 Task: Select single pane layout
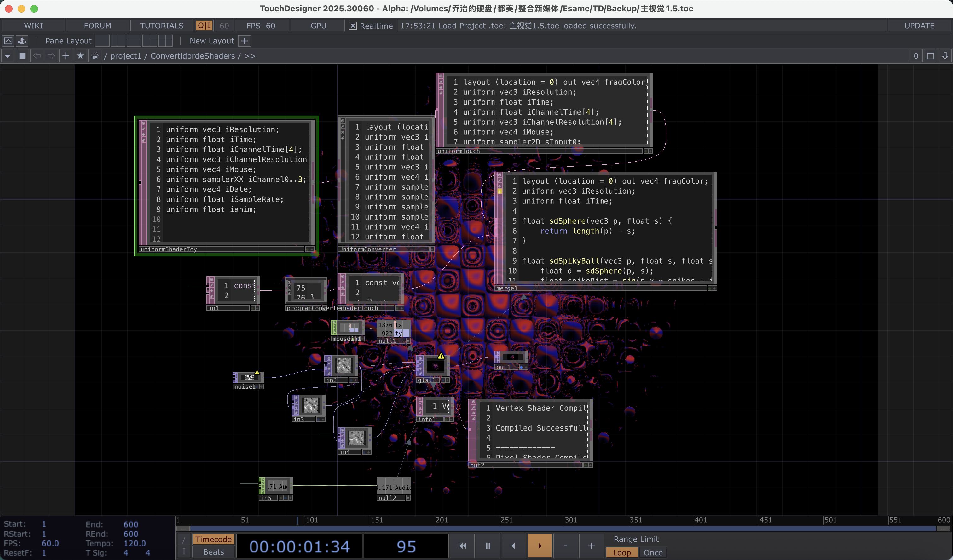tap(102, 41)
